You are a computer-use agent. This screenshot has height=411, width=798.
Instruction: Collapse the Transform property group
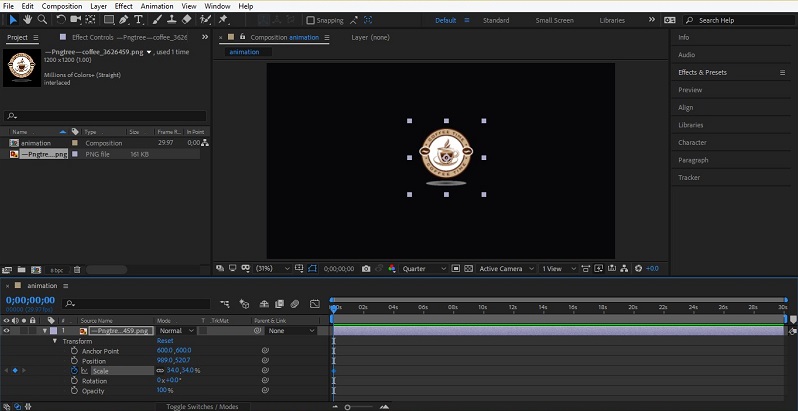click(x=55, y=341)
